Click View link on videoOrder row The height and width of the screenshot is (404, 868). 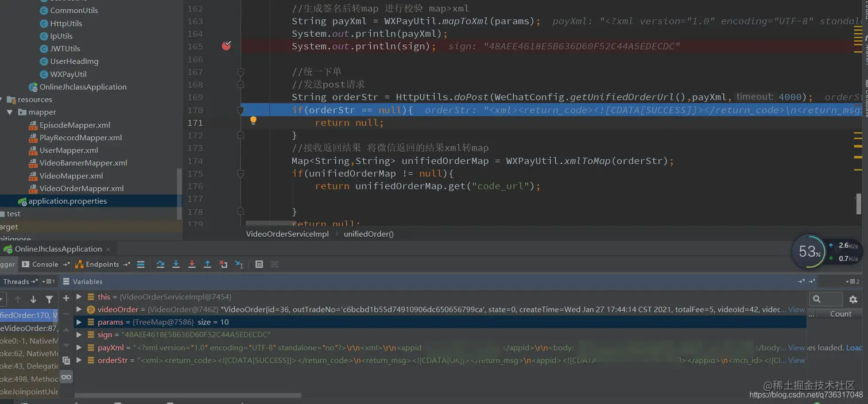pyautogui.click(x=796, y=309)
